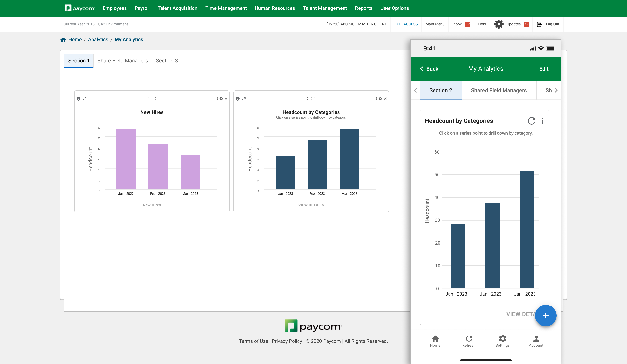Open three-dot menu on mobile Headcount card
This screenshot has height=364, width=627.
[542, 121]
